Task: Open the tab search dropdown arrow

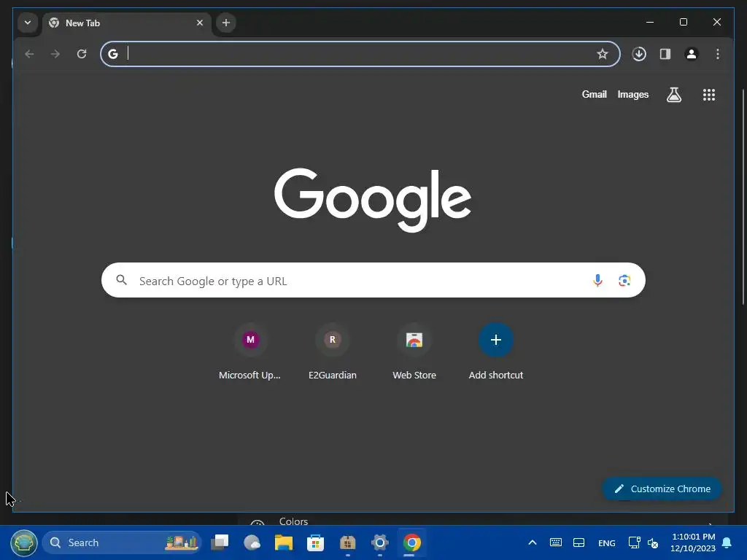Action: coord(28,23)
